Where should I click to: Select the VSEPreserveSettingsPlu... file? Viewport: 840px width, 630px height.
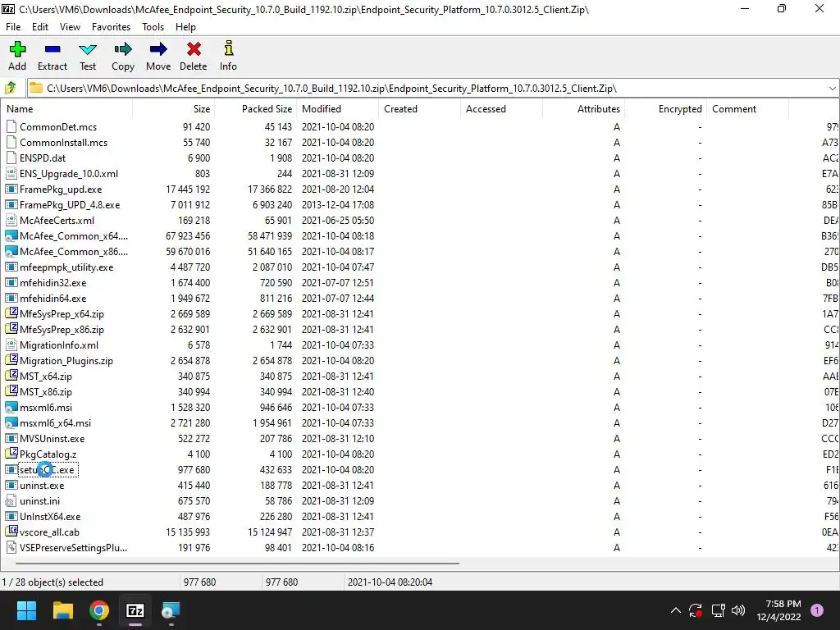(73, 547)
